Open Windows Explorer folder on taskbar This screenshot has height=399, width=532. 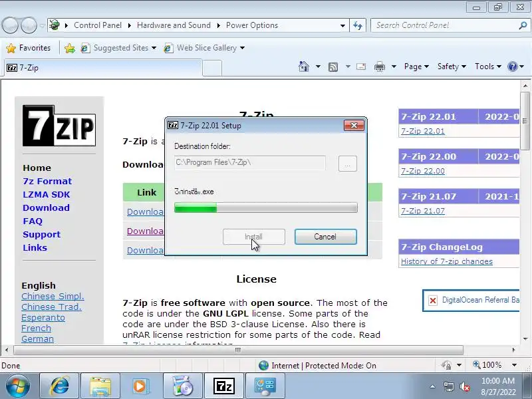tap(100, 386)
